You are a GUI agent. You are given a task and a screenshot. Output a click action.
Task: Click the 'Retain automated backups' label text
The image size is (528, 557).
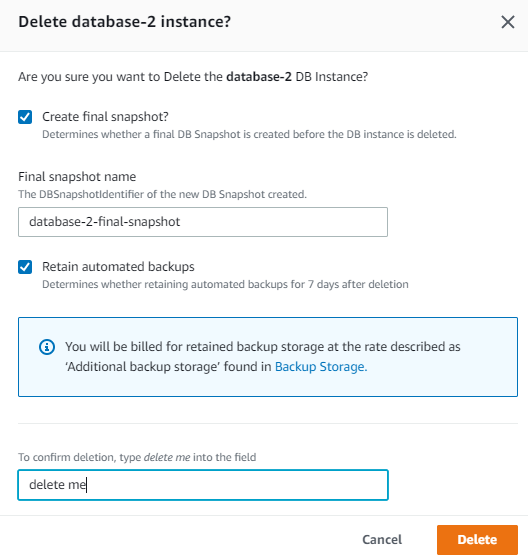tap(118, 267)
